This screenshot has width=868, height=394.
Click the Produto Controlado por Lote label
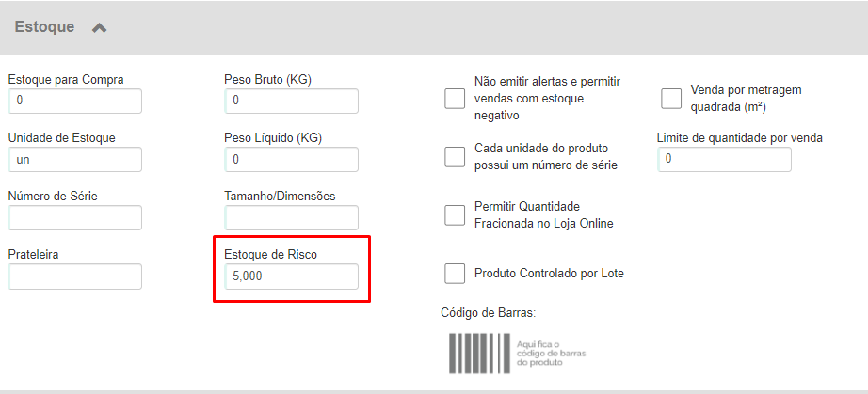click(x=549, y=273)
